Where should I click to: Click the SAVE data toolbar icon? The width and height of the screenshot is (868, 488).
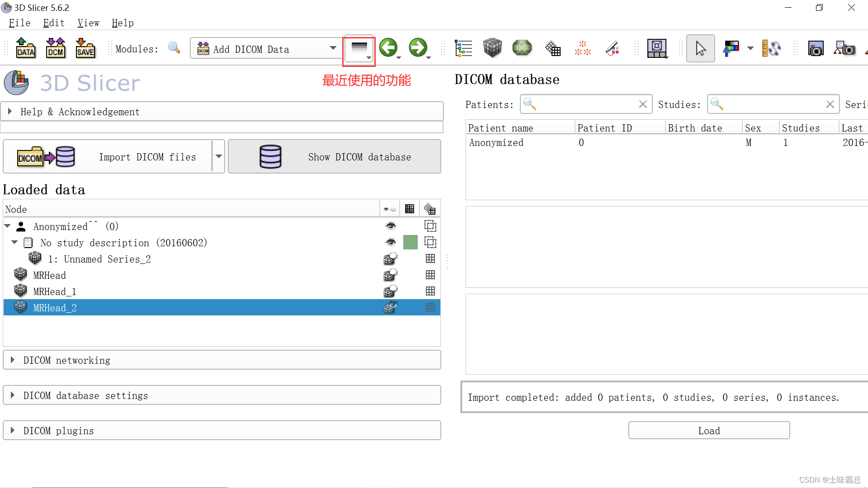click(85, 48)
